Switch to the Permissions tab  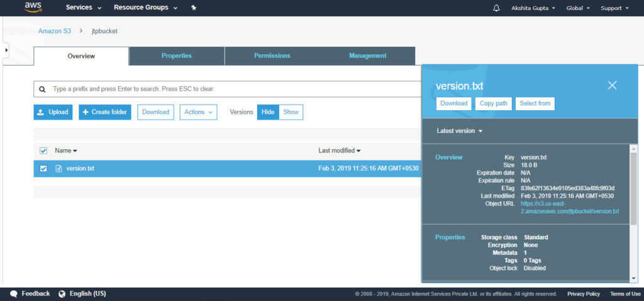(x=272, y=56)
